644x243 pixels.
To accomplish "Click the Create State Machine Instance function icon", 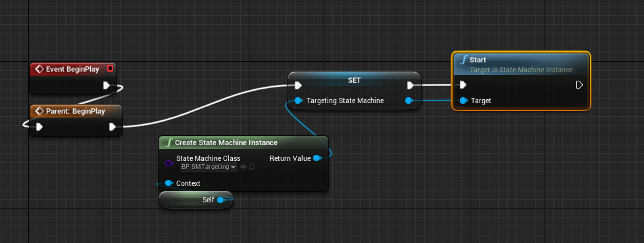I will [x=169, y=143].
